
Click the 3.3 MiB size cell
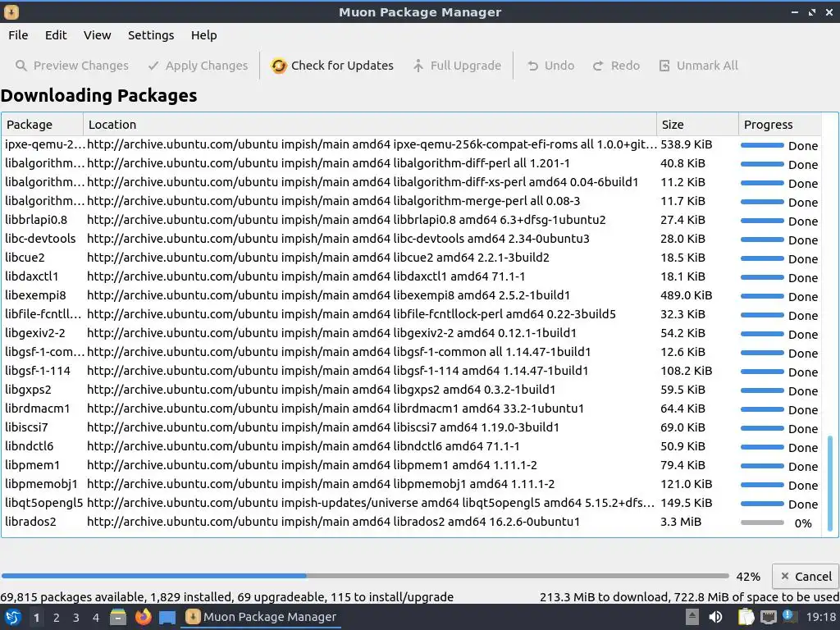point(681,521)
